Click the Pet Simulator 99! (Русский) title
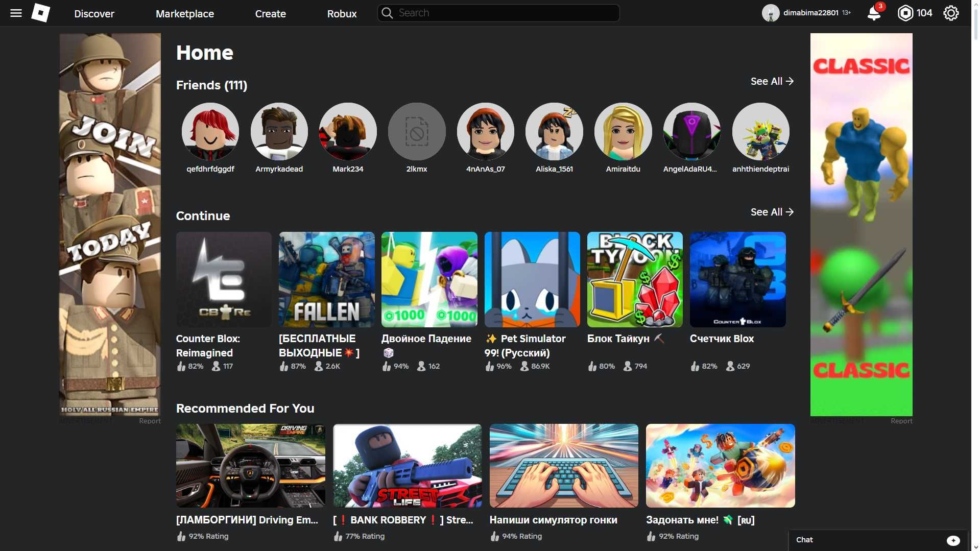The height and width of the screenshot is (551, 980). 525,346
